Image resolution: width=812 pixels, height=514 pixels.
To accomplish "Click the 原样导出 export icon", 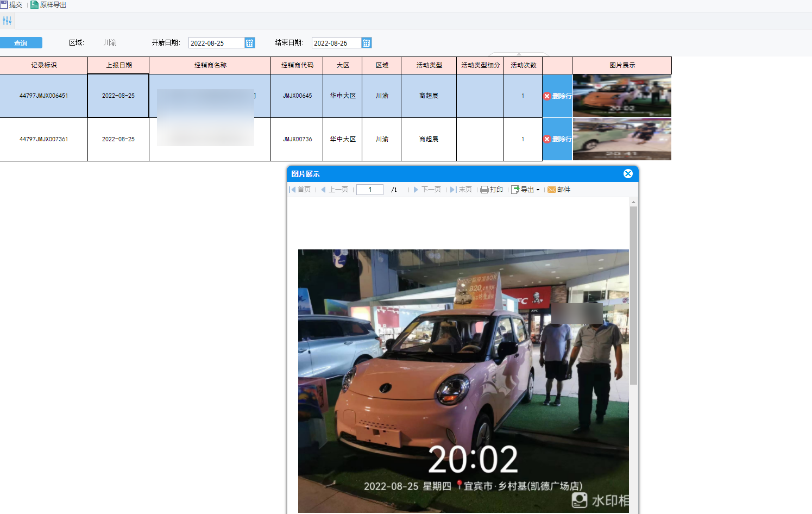I will (34, 4).
